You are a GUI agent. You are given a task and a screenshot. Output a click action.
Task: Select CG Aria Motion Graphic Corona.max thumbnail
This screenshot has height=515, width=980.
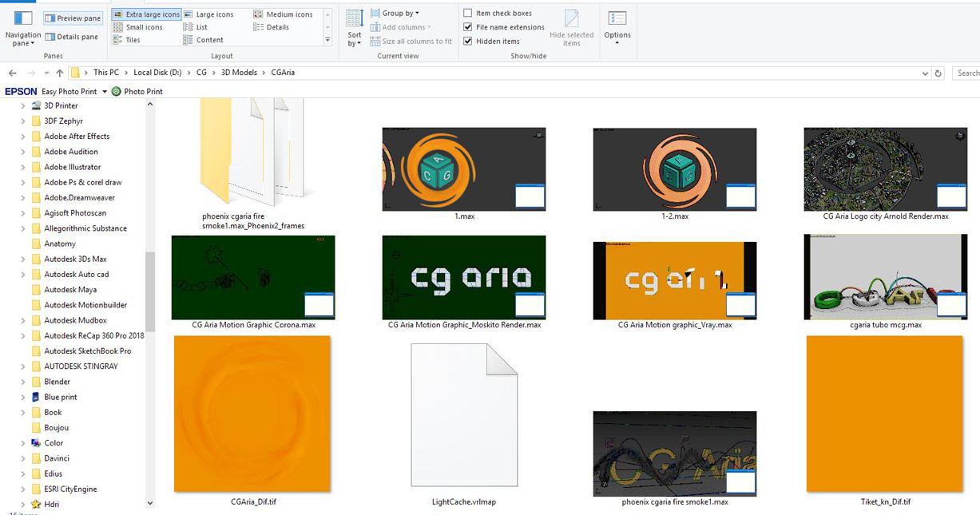tap(253, 277)
